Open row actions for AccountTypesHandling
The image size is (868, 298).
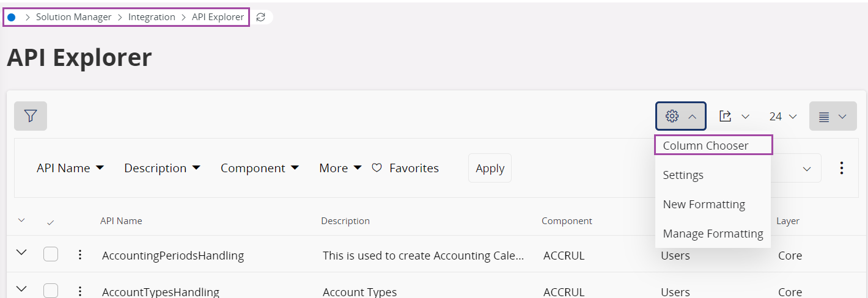(x=80, y=291)
